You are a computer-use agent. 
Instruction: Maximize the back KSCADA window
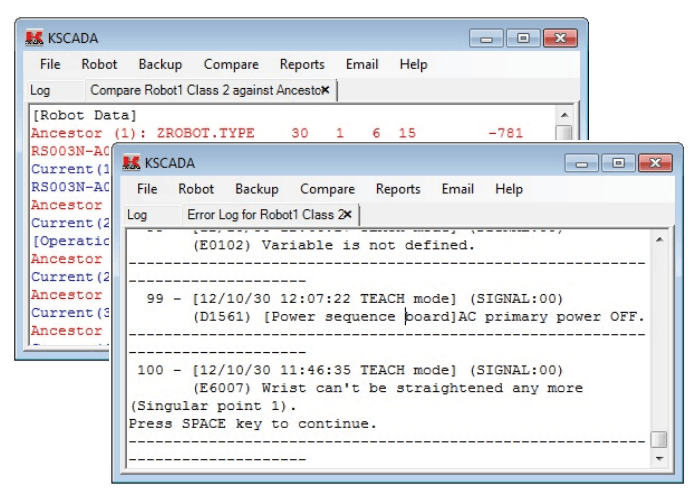click(523, 38)
